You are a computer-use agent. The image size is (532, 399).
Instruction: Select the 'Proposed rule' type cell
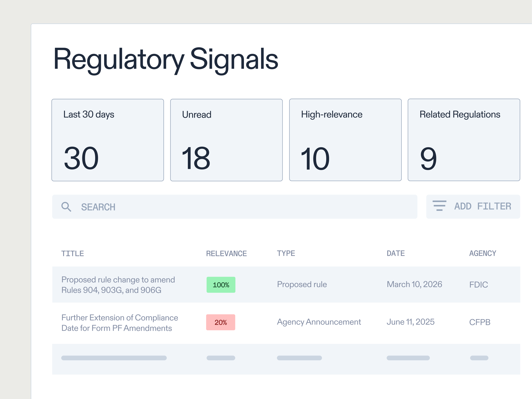point(302,285)
